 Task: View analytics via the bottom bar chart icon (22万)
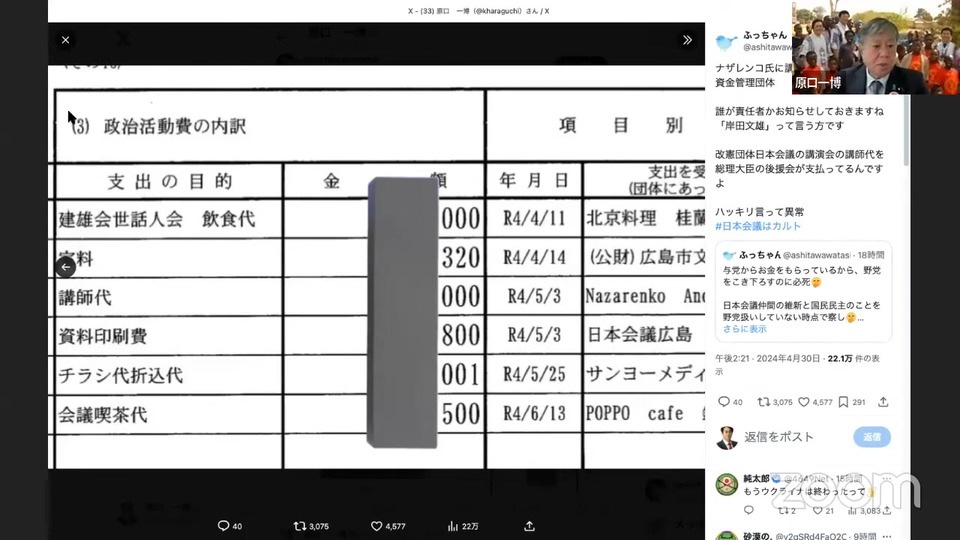463,527
